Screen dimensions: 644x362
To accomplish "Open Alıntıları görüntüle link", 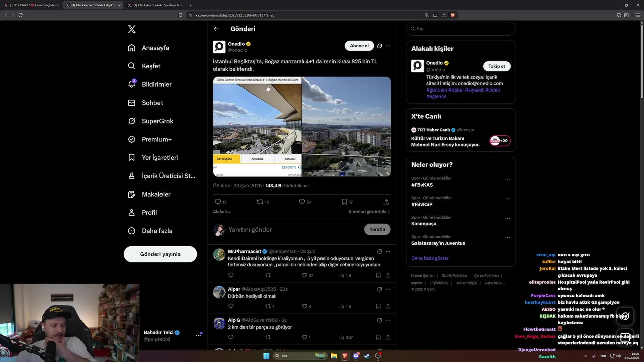I will 369,212.
